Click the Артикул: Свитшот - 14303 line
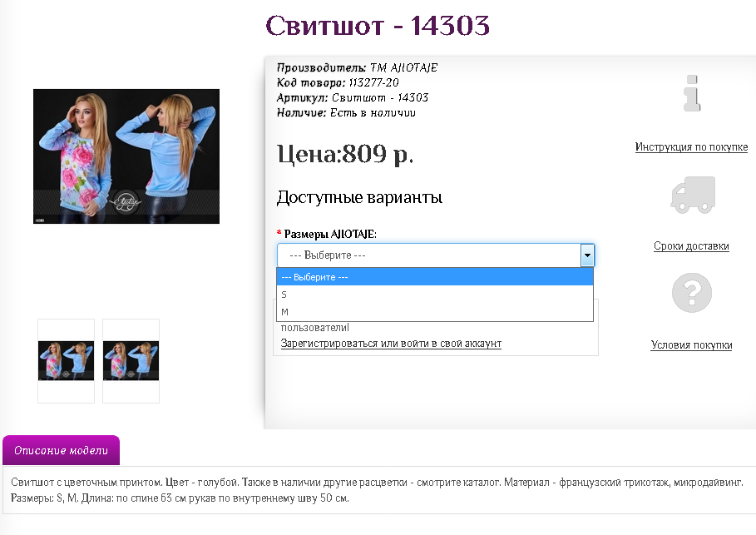Screen dimensions: 756x535 [353, 97]
